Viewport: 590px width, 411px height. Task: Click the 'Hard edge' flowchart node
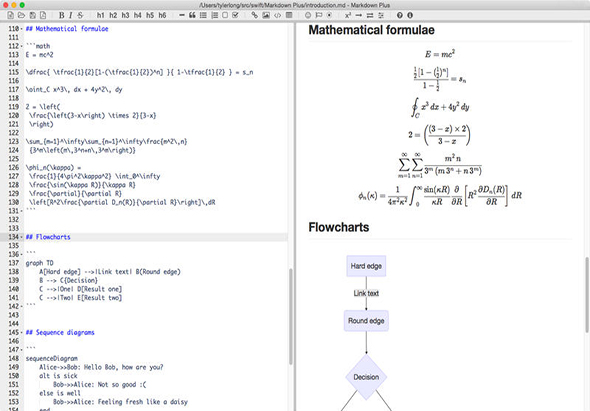tap(366, 266)
